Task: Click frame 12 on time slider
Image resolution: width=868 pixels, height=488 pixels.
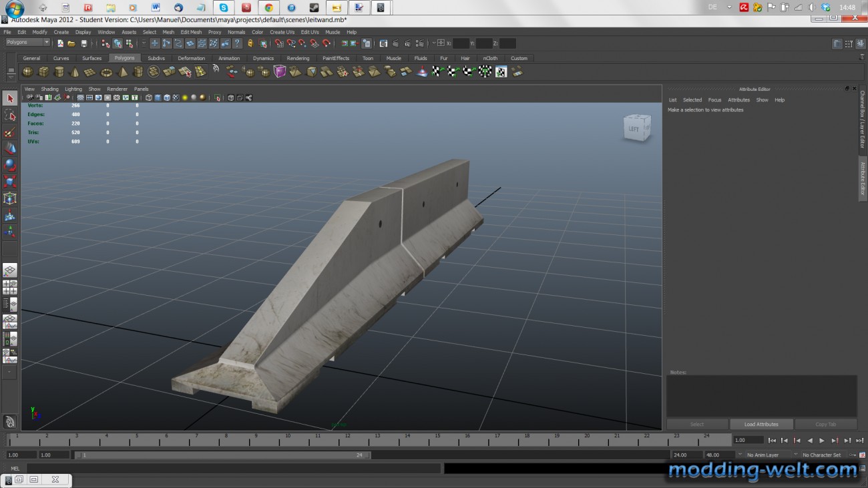Action: (347, 439)
